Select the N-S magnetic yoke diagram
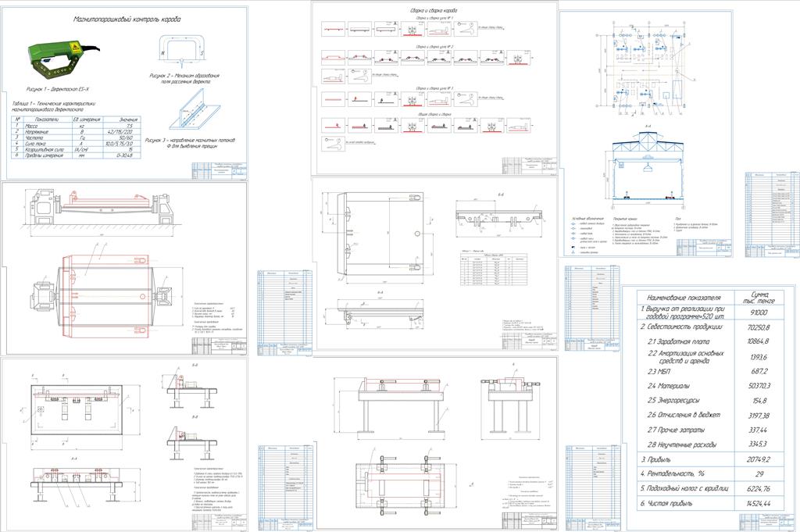Image resolution: width=800 pixels, height=532 pixels. 181,51
